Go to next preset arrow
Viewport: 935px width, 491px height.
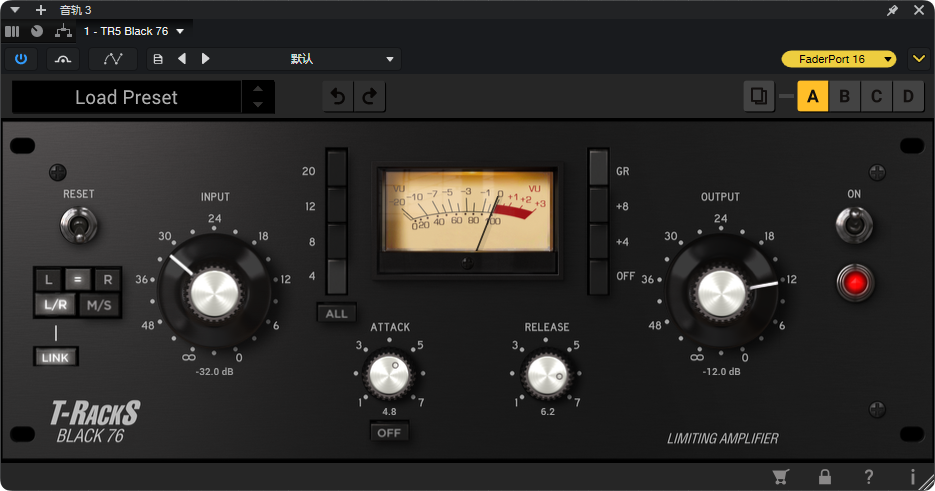206,58
